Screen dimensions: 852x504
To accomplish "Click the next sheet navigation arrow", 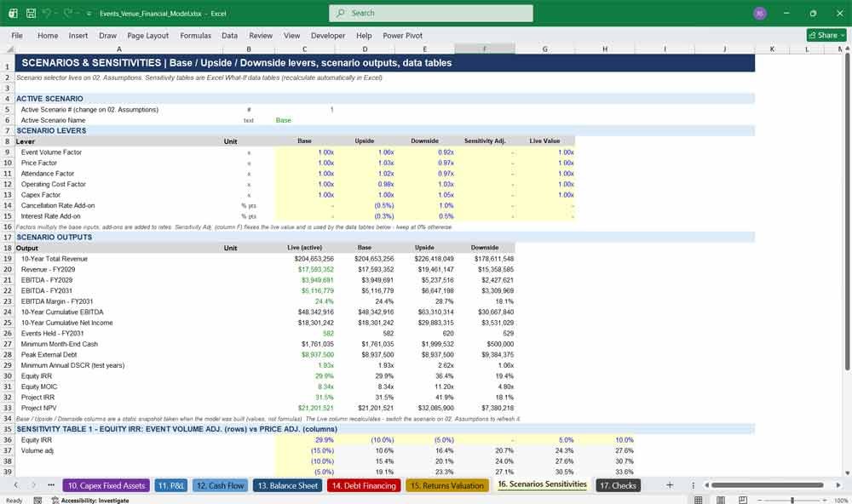I will pos(34,485).
